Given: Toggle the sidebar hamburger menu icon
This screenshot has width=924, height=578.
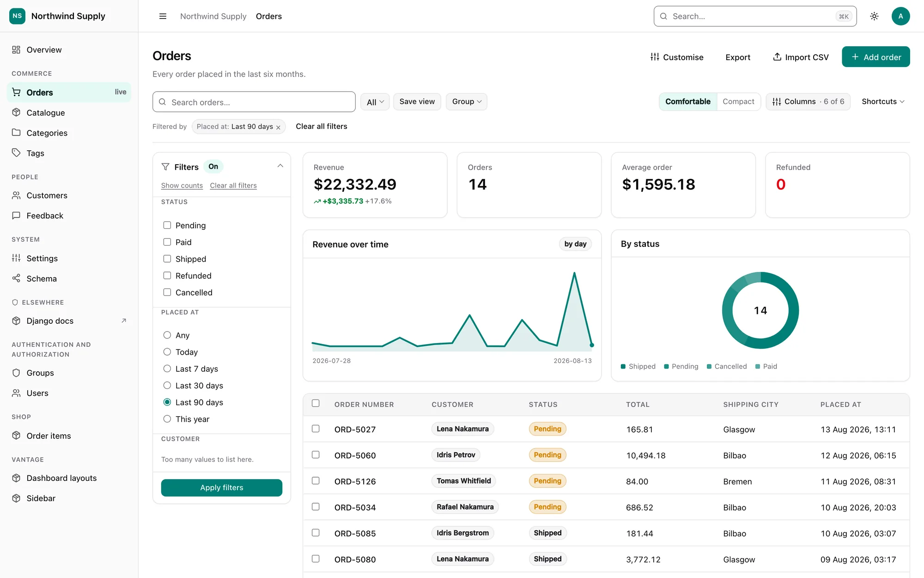Looking at the screenshot, I should [x=163, y=16].
